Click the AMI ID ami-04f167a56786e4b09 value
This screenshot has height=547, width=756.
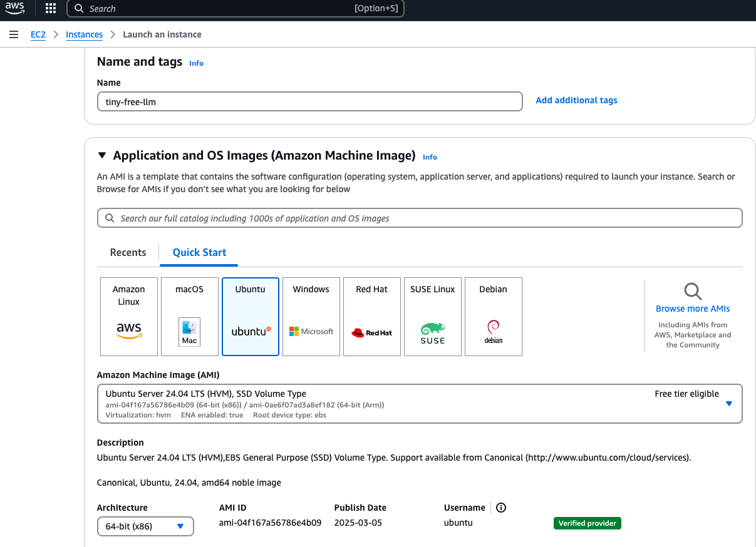point(270,523)
